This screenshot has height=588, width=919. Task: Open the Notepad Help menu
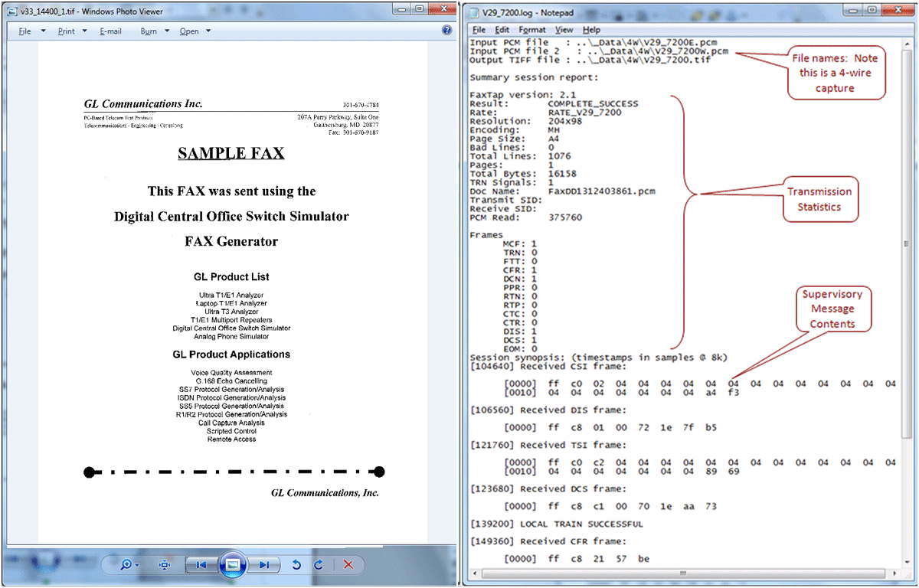coord(592,30)
